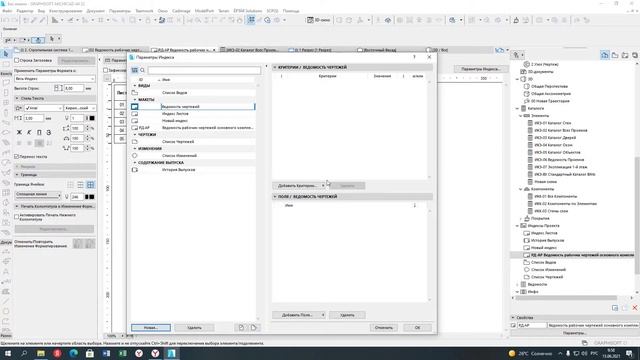Screen dimensions: 640x360
Task: Collapse the ЧЕРТЕЖИ group in the dialog
Action: pyautogui.click(x=135, y=134)
